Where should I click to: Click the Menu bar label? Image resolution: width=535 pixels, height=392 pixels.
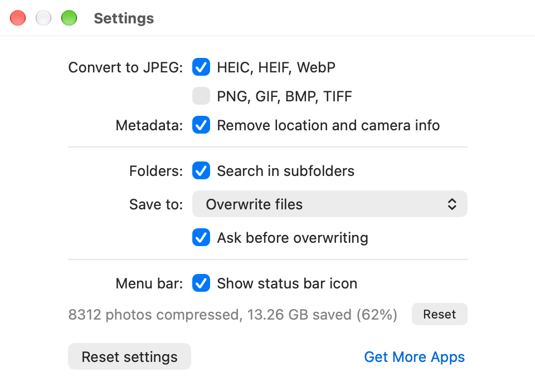click(x=149, y=283)
